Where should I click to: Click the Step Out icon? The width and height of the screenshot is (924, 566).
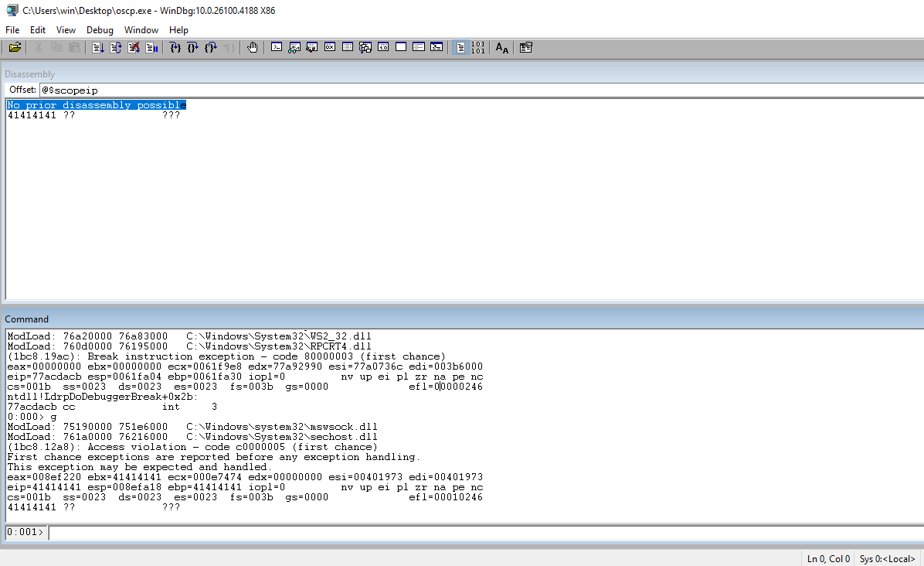point(211,47)
